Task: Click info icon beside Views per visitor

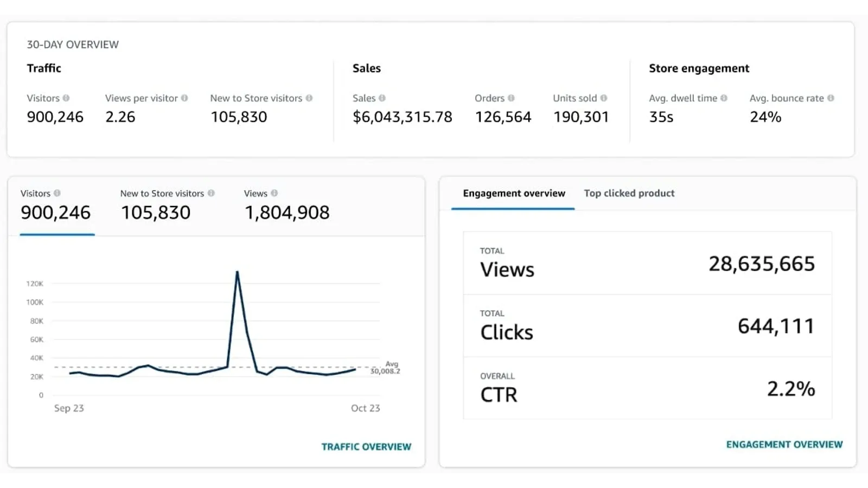Action: 184,98
